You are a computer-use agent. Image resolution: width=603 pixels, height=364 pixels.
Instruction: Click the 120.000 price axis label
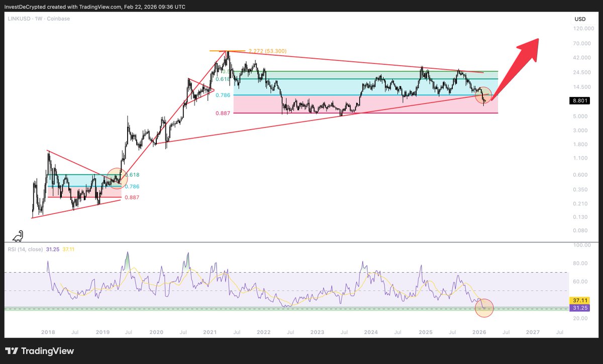tap(584, 29)
